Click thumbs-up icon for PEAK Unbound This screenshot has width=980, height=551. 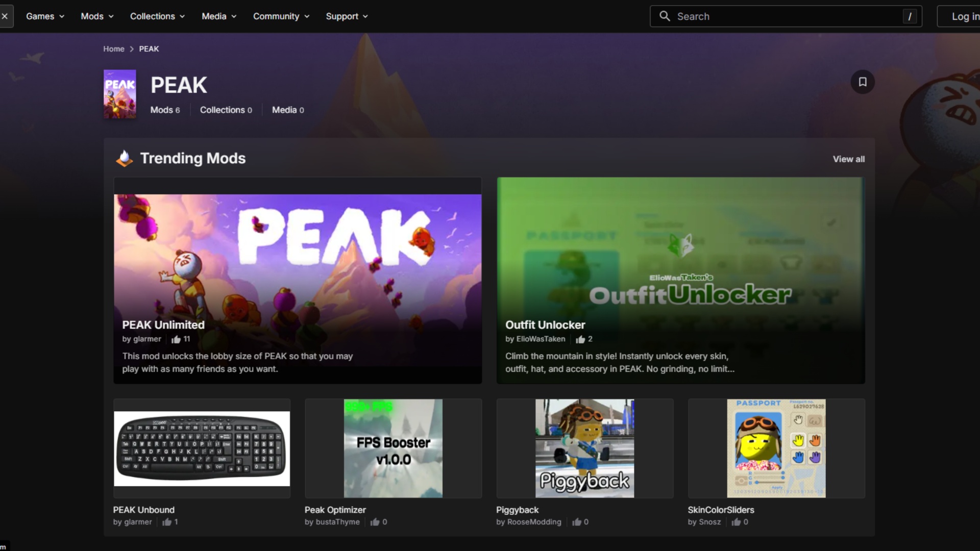[167, 522]
